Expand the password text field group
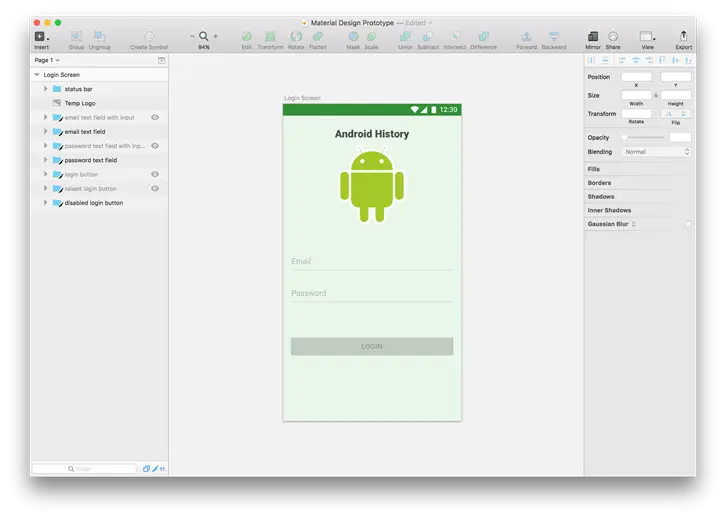The height and width of the screenshot is (519, 726). pyautogui.click(x=45, y=160)
